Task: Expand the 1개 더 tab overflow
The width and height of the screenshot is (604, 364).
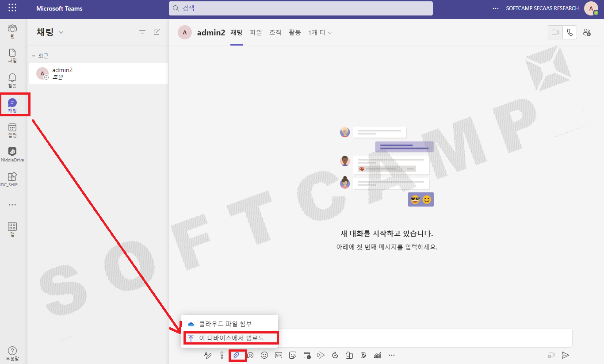Action: (320, 32)
